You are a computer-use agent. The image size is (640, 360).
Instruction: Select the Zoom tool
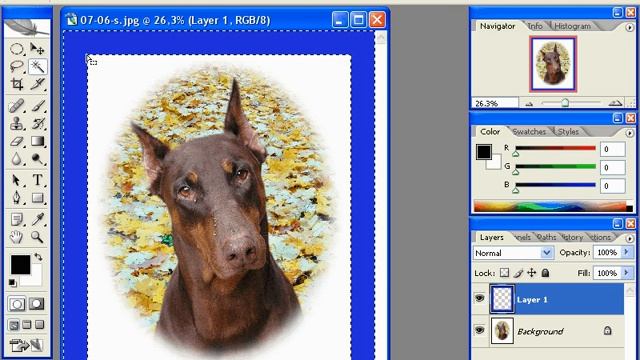click(x=38, y=237)
